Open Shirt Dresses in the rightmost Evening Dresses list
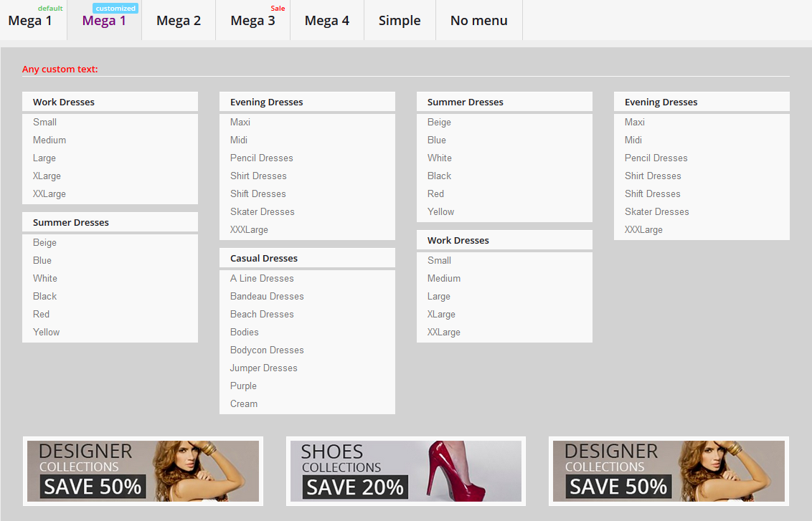 (x=653, y=176)
